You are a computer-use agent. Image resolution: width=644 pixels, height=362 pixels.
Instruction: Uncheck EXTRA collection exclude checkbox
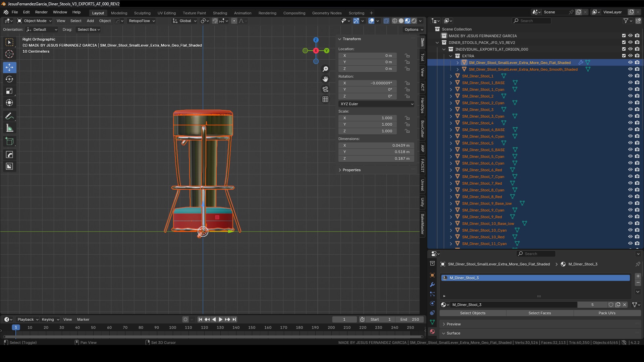[624, 56]
